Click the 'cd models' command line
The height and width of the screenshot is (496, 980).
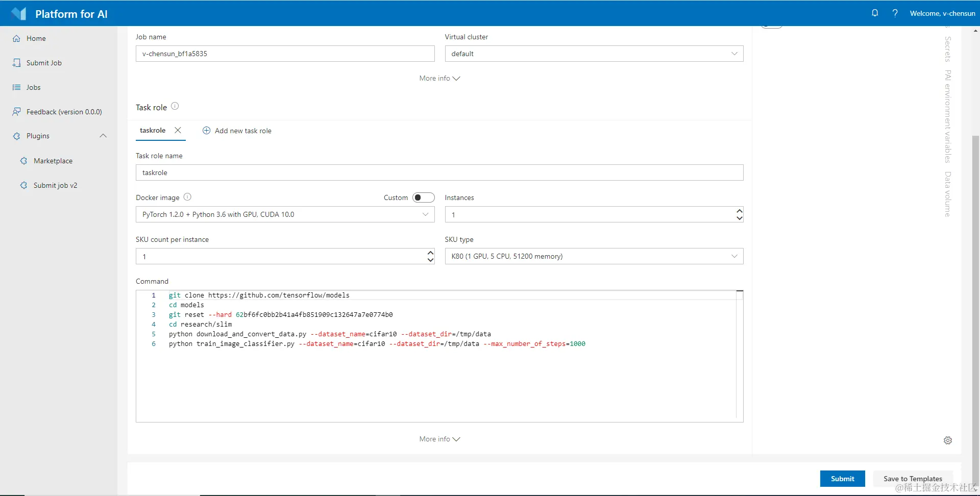click(186, 305)
